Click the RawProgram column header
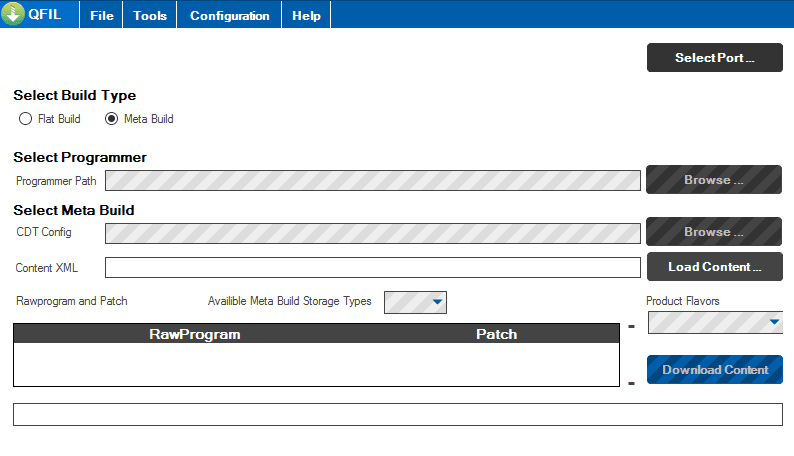The width and height of the screenshot is (794, 456). click(194, 334)
